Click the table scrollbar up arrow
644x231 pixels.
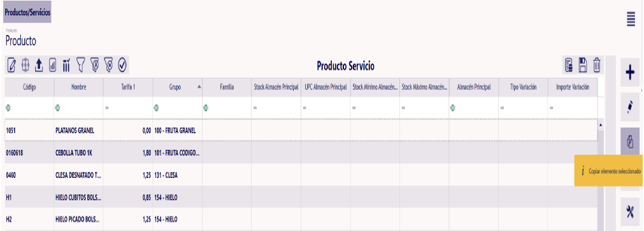[601, 124]
